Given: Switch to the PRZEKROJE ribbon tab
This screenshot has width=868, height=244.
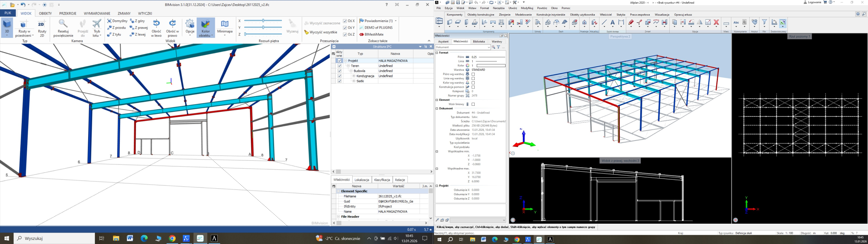Looking at the screenshot, I should [68, 14].
